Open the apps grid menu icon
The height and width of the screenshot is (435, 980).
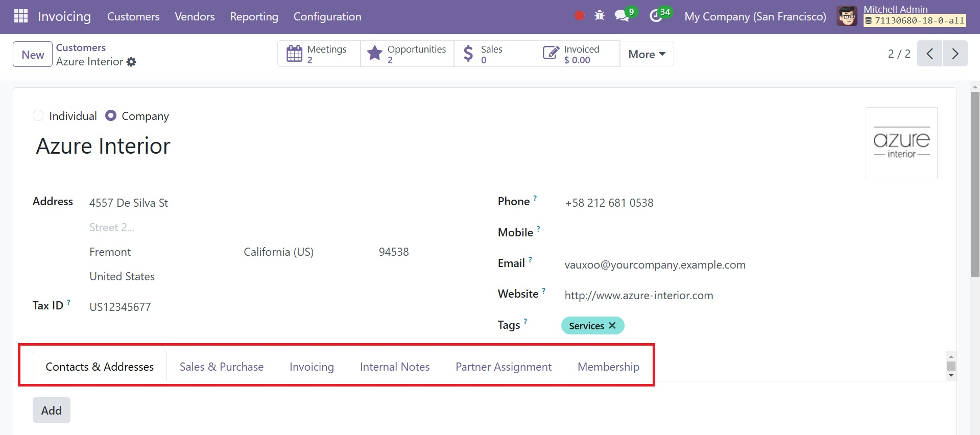(x=21, y=16)
